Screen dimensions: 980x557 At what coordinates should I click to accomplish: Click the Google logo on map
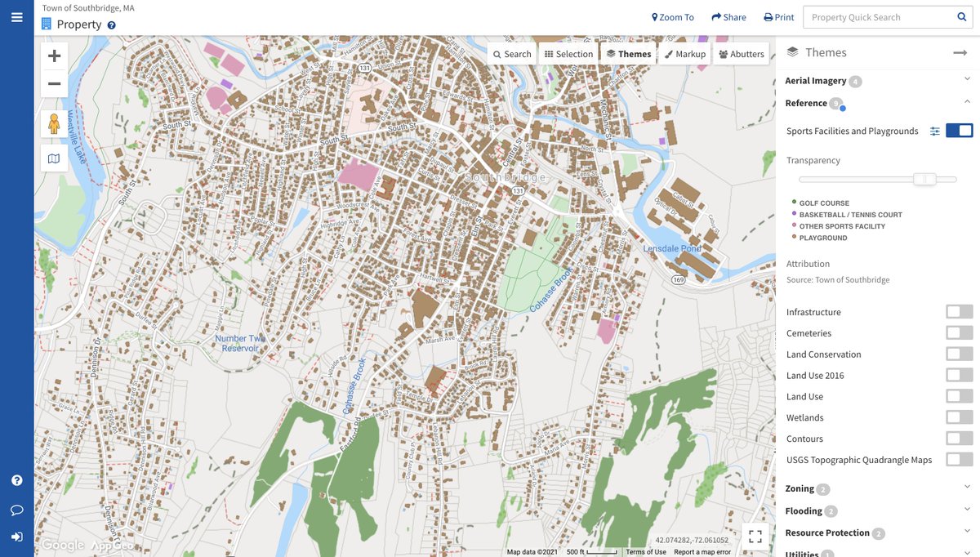point(63,545)
